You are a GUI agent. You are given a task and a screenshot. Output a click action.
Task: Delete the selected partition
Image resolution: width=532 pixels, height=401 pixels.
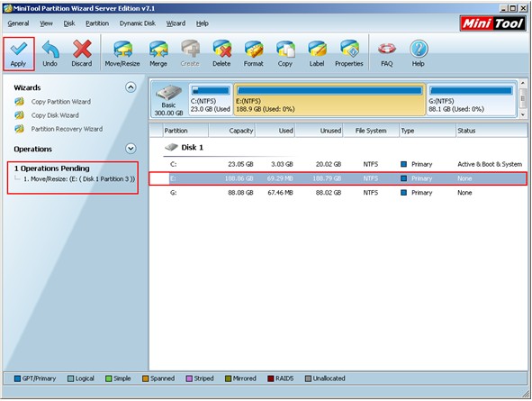pyautogui.click(x=221, y=54)
